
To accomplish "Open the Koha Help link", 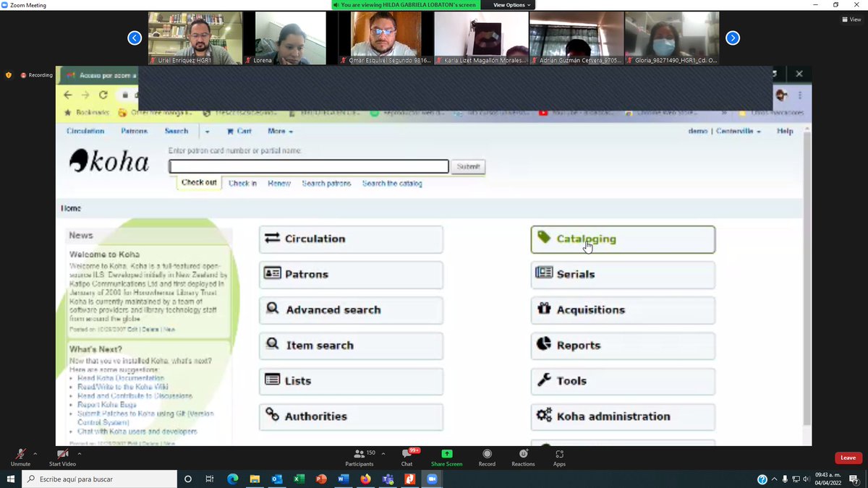I will tap(785, 132).
